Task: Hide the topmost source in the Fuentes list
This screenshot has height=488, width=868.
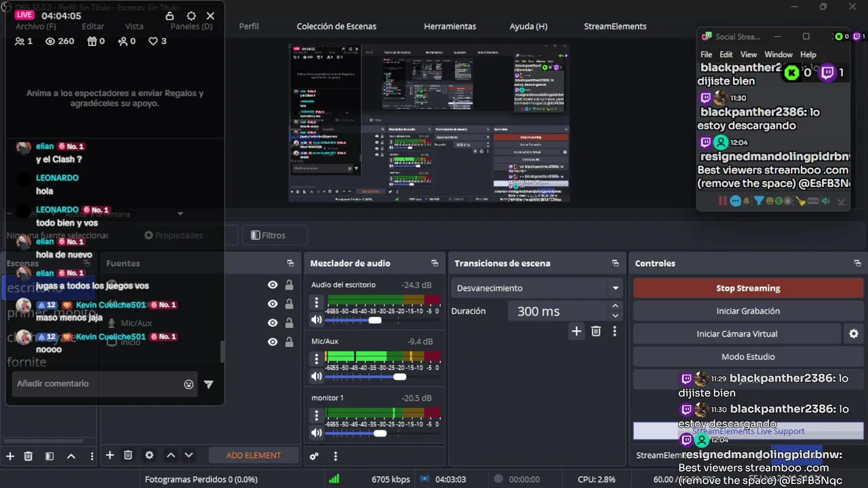Action: tap(273, 285)
